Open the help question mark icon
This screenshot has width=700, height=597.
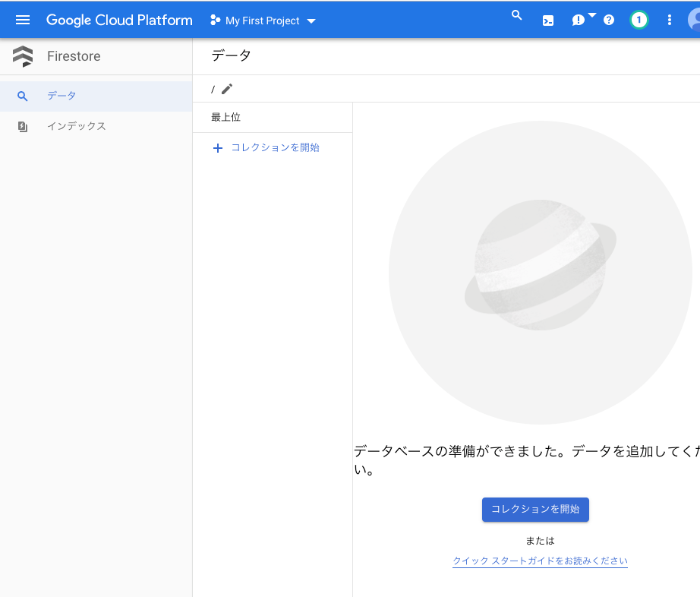click(x=608, y=20)
